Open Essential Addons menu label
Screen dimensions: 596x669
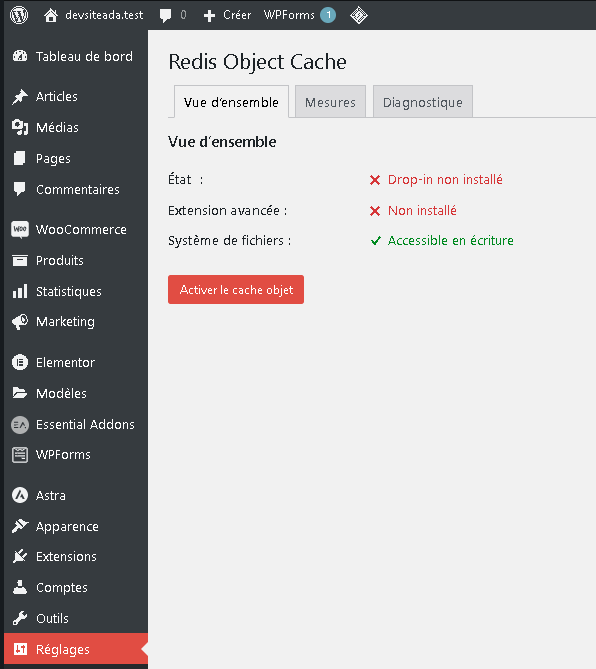[x=85, y=425]
